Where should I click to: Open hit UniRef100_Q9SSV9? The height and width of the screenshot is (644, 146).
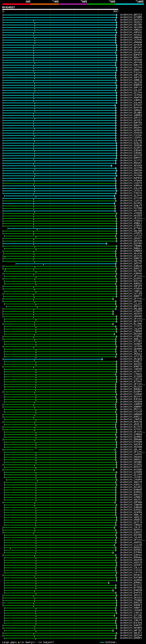[x=131, y=20]
